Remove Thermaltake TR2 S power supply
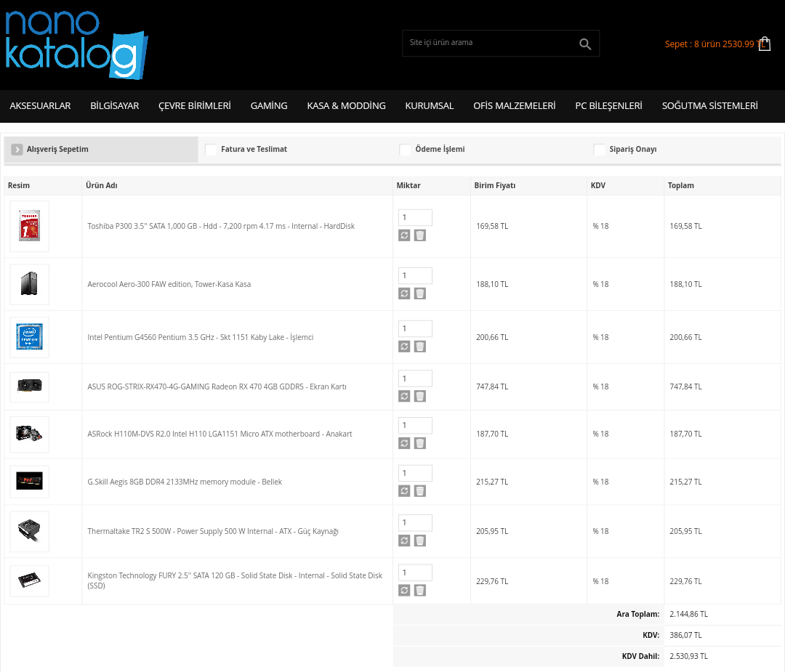This screenshot has height=672, width=785. [x=420, y=541]
